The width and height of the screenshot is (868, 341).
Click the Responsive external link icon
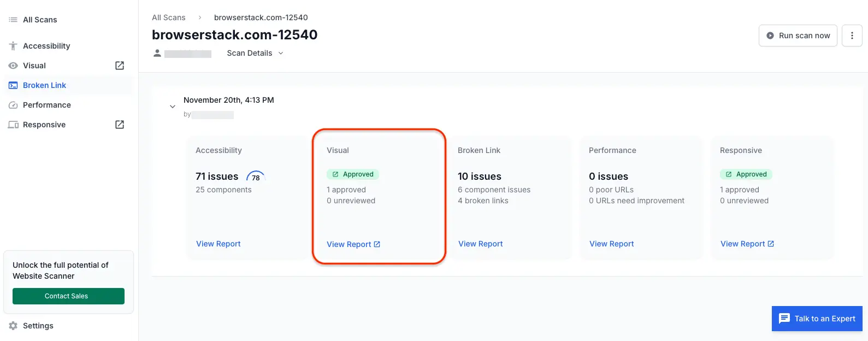[x=119, y=124]
